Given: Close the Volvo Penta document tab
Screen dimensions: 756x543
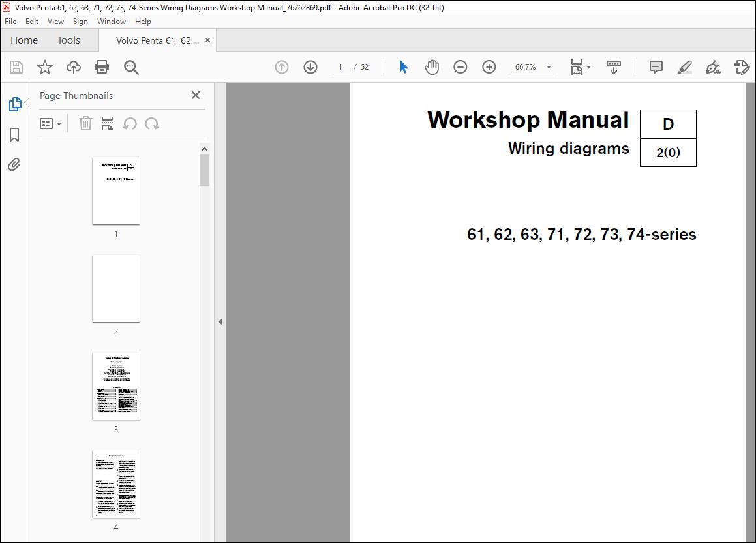Looking at the screenshot, I should [208, 40].
